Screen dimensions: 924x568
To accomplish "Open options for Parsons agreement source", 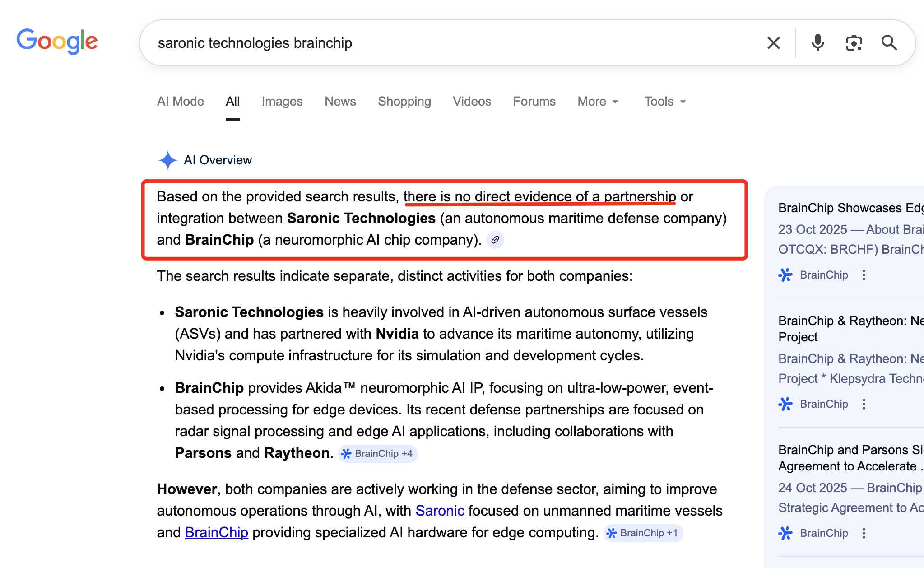I will [864, 533].
